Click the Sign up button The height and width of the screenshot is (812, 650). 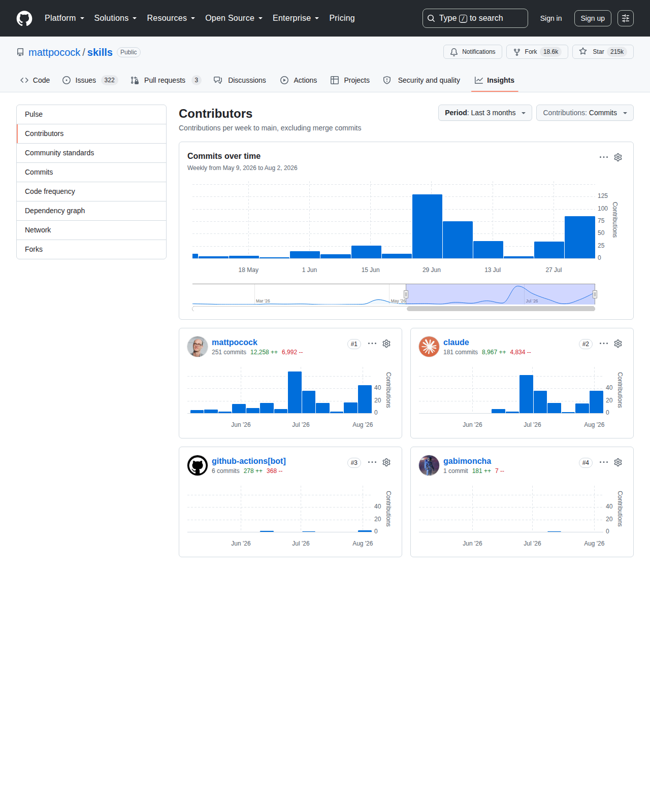coord(593,18)
